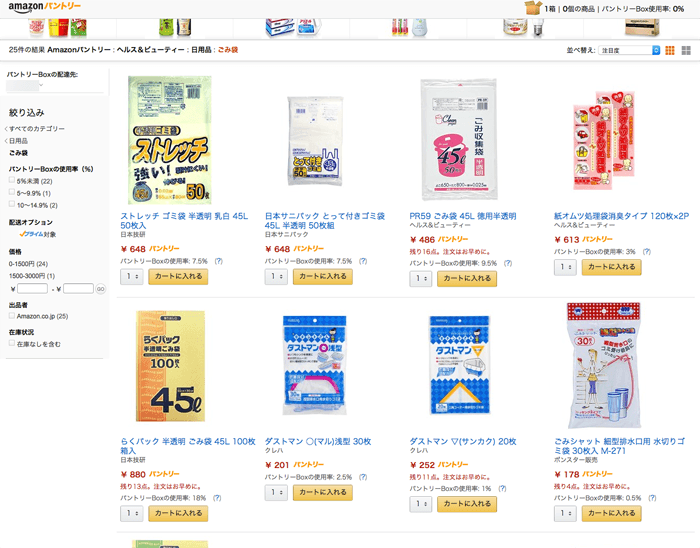This screenshot has height=548, width=700.
Task: Switch to the orange grid view icon
Action: [x=670, y=50]
